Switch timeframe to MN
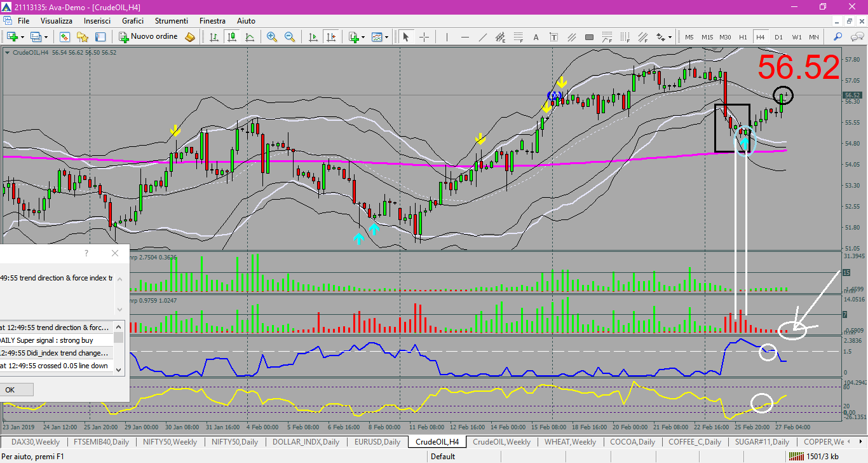Screen dimensions: 868x463 (x=814, y=37)
